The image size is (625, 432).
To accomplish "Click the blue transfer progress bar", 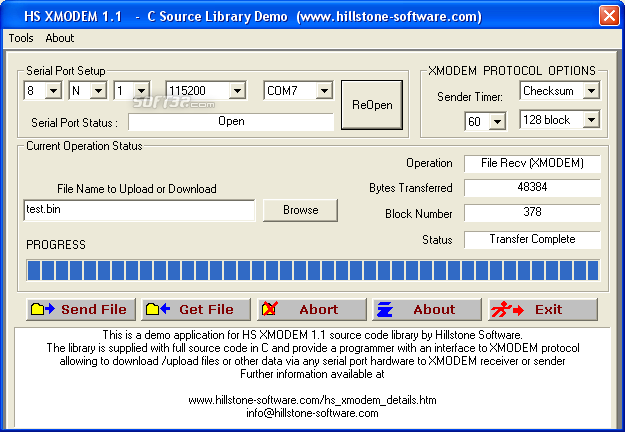I will click(313, 270).
